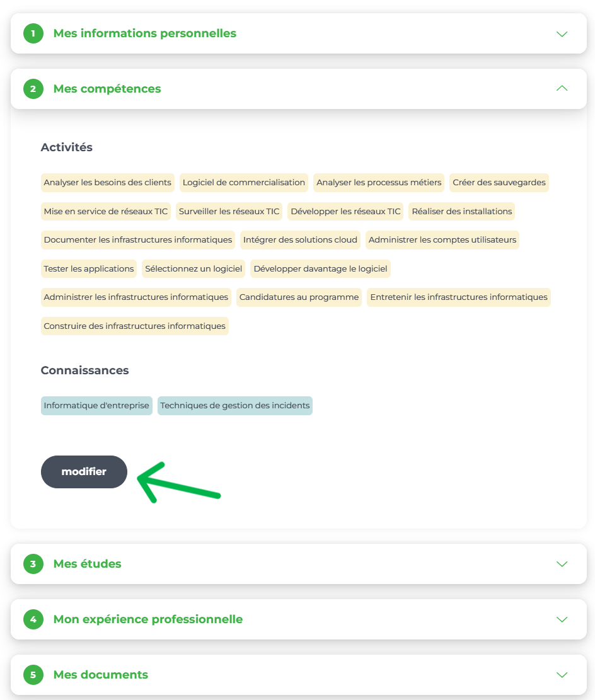
Task: Click the green number 4 step badge
Action: [33, 619]
